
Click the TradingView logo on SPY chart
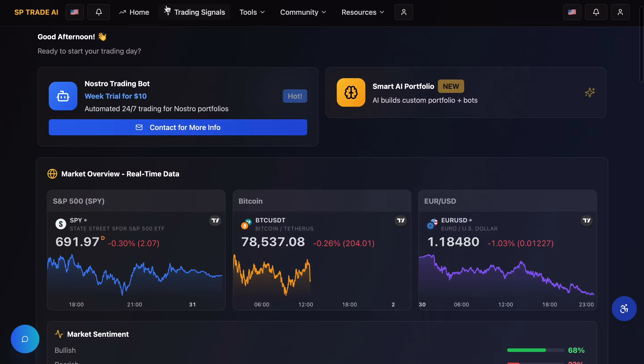215,220
